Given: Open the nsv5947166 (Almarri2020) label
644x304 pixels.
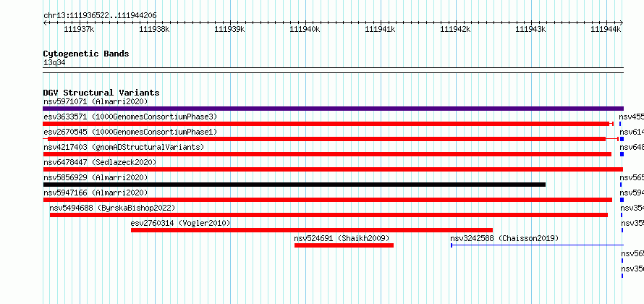Looking at the screenshot, I should 96,193.
